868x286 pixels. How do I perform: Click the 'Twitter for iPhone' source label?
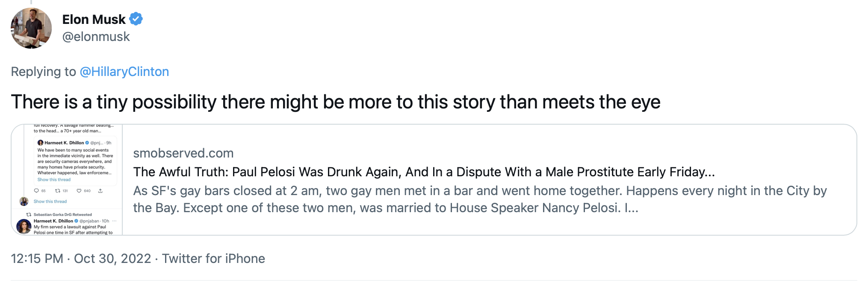(x=213, y=259)
